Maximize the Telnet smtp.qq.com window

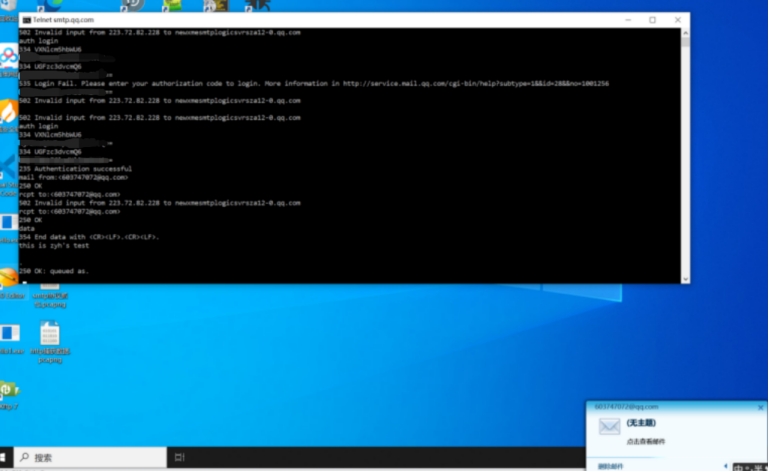[652, 20]
